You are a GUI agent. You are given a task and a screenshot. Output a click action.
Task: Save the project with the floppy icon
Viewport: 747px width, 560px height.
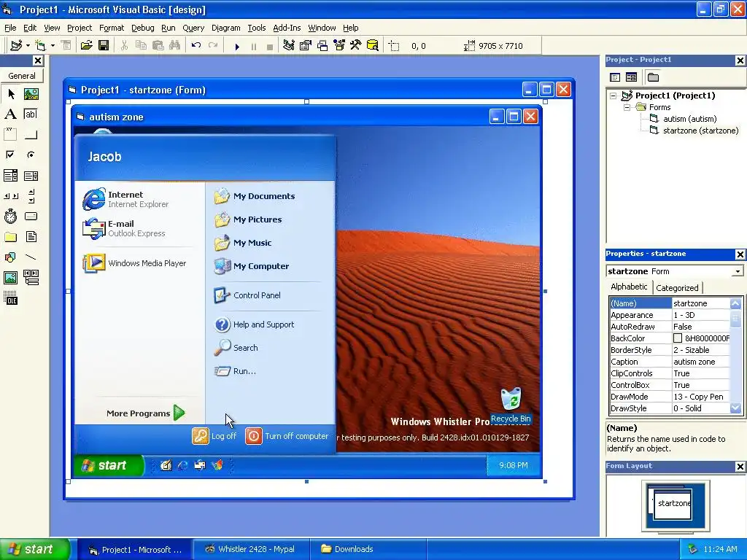(104, 45)
